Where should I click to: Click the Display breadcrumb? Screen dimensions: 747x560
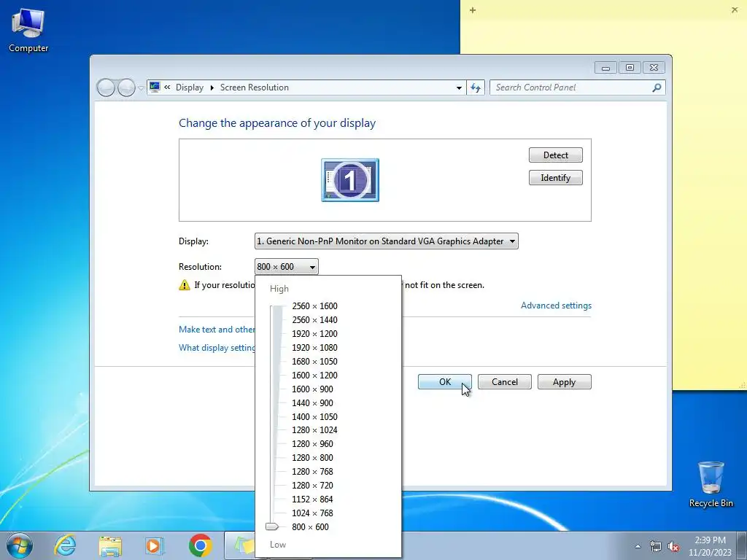[x=190, y=87]
